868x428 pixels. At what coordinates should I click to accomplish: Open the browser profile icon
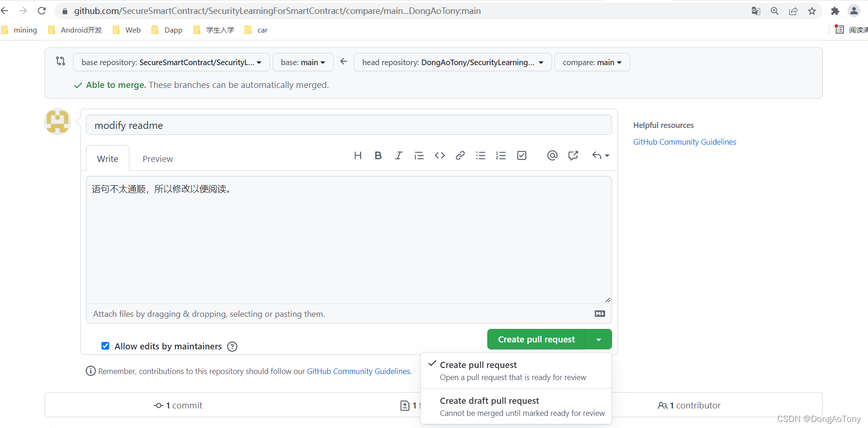854,11
